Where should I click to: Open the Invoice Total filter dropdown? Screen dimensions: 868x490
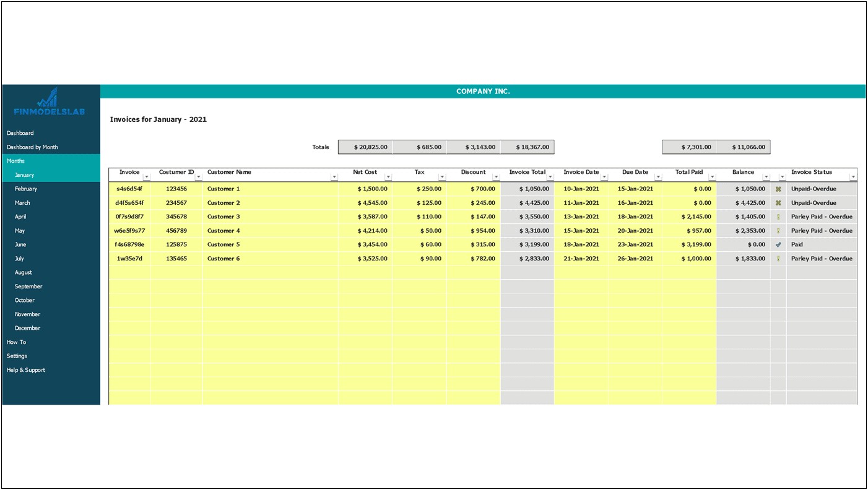(x=550, y=177)
